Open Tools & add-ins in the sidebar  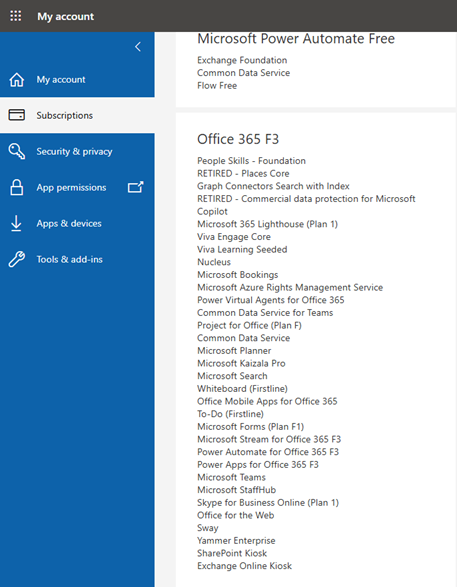[77, 260]
